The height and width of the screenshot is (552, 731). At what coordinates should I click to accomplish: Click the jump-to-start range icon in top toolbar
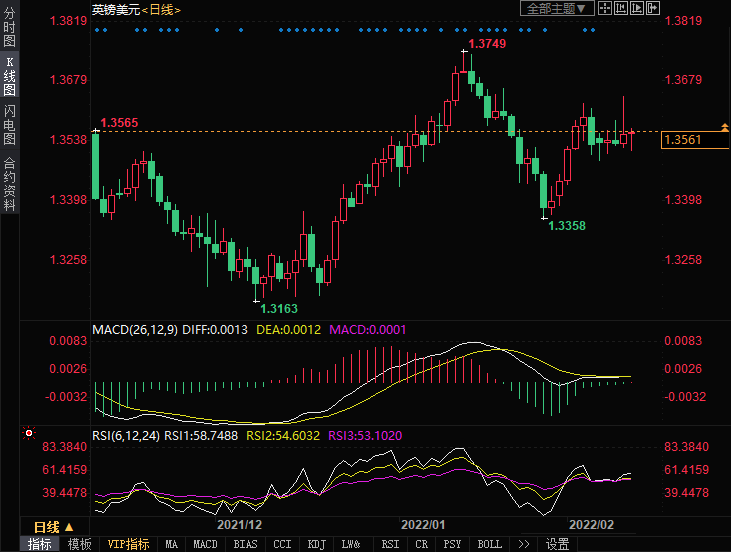coord(621,8)
